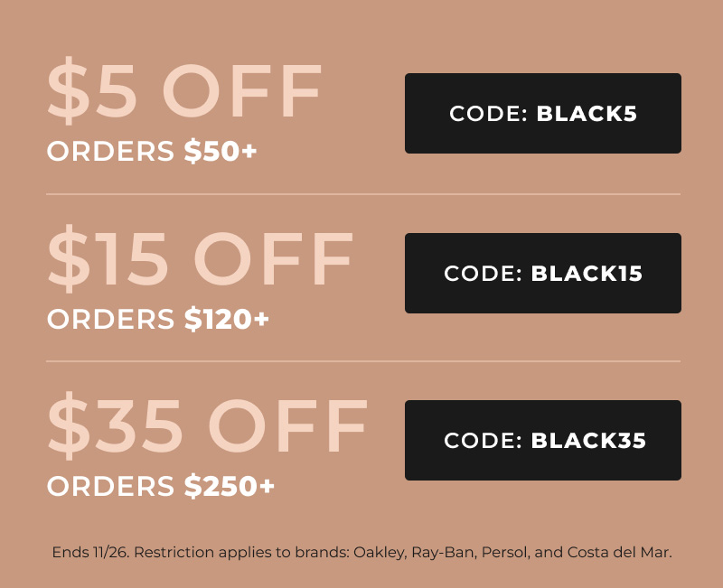
Task: Click the word Oakley in the fine print
Action: coord(380,552)
